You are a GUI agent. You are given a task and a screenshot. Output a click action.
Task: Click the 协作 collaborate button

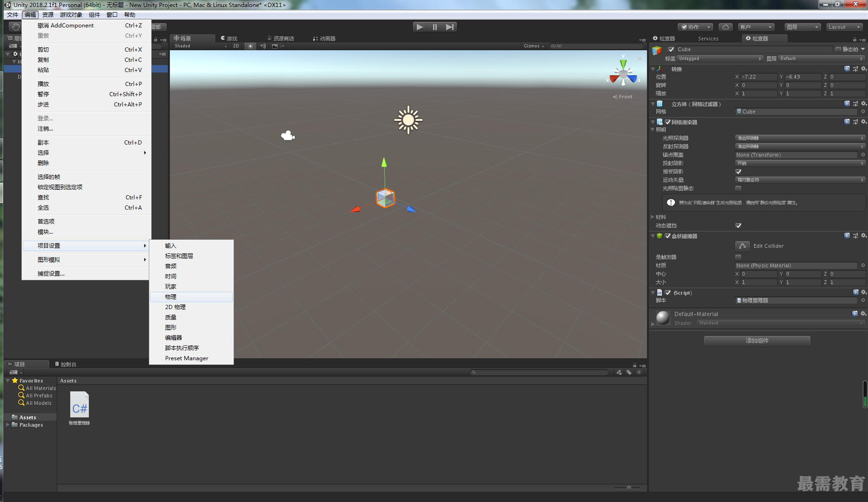pyautogui.click(x=695, y=27)
